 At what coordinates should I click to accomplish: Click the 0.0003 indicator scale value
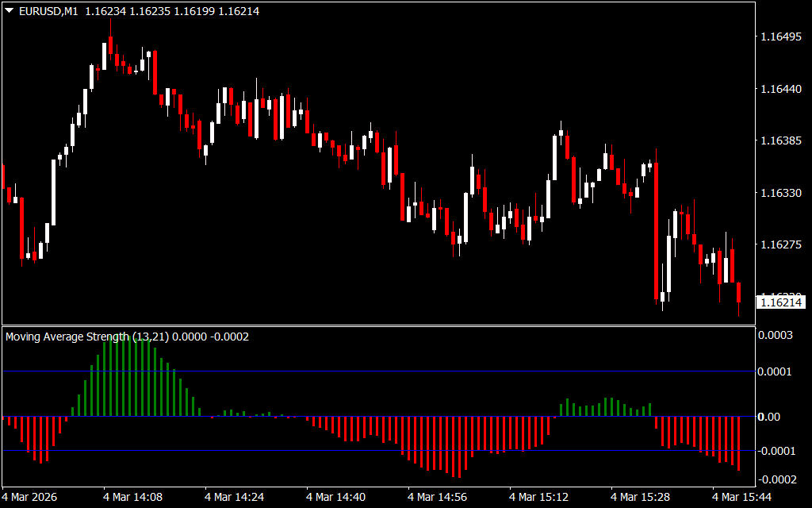click(775, 336)
